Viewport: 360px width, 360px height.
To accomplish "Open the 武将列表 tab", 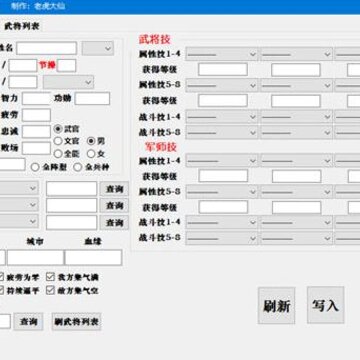I will pos(22,26).
